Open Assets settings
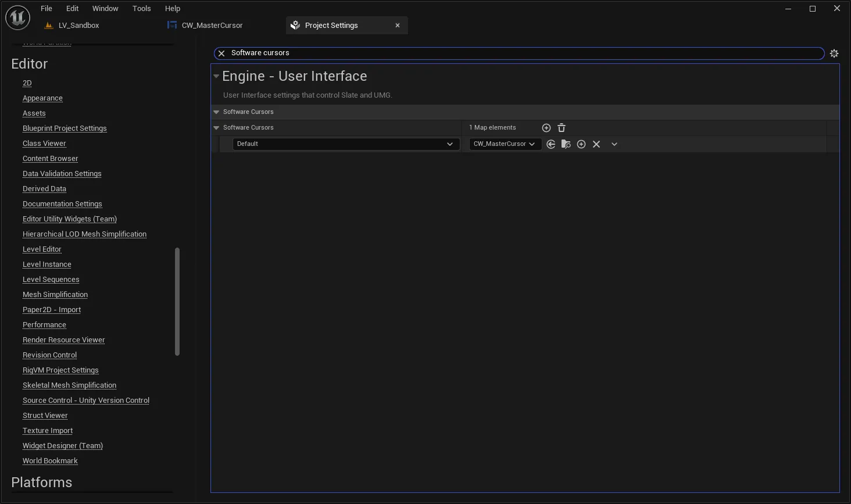Viewport: 851px width, 504px height. pyautogui.click(x=34, y=113)
